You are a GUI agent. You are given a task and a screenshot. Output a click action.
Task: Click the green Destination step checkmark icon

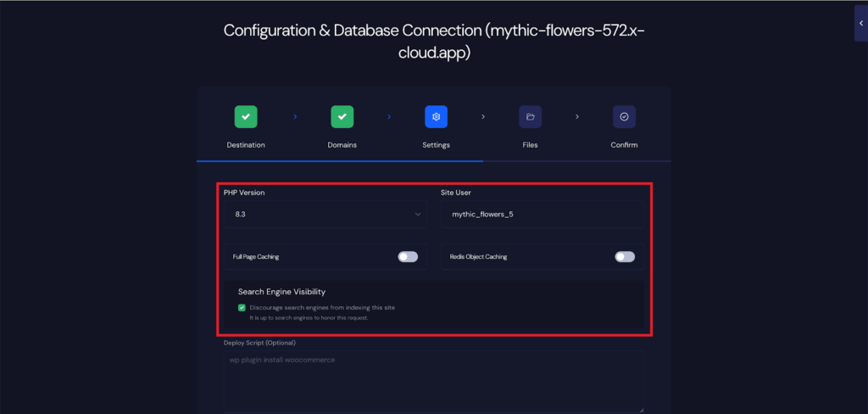(x=246, y=116)
